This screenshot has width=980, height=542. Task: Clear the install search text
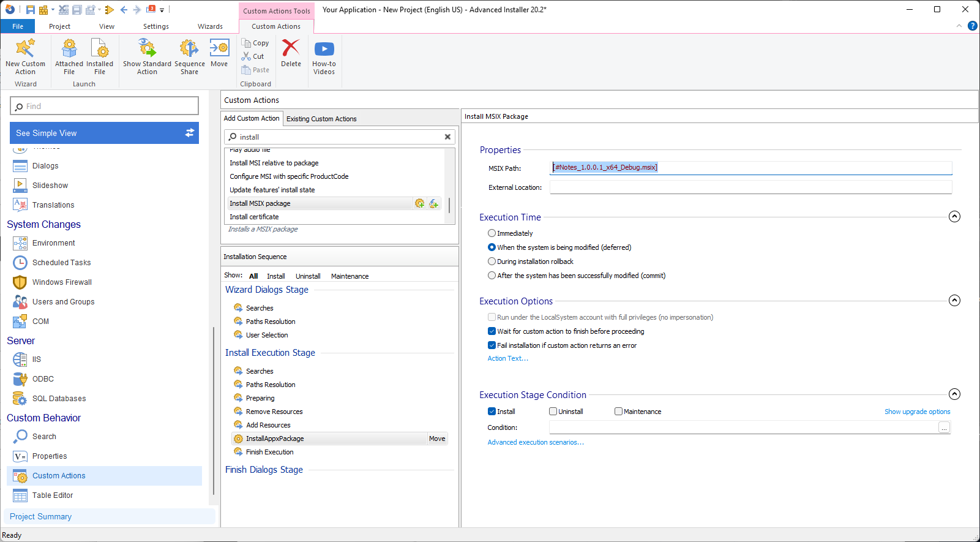pos(447,137)
